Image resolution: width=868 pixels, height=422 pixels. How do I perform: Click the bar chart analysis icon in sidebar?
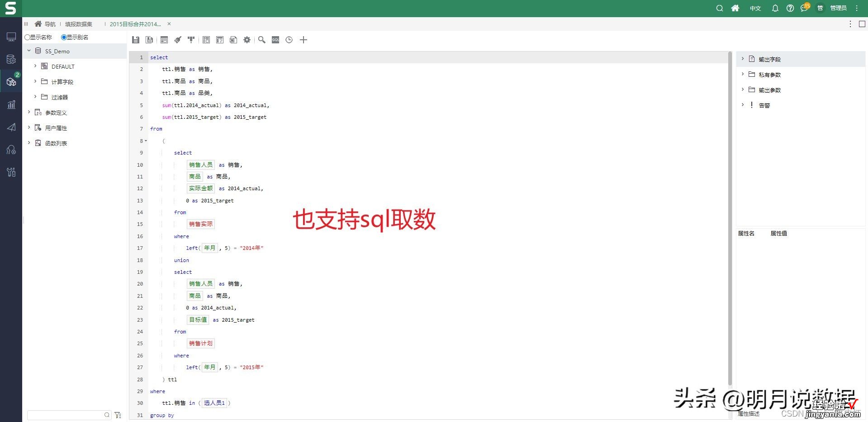[11, 104]
